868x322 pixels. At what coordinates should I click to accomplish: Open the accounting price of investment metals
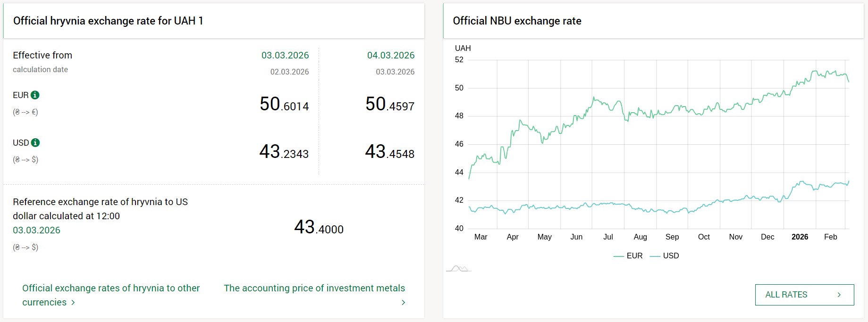314,288
